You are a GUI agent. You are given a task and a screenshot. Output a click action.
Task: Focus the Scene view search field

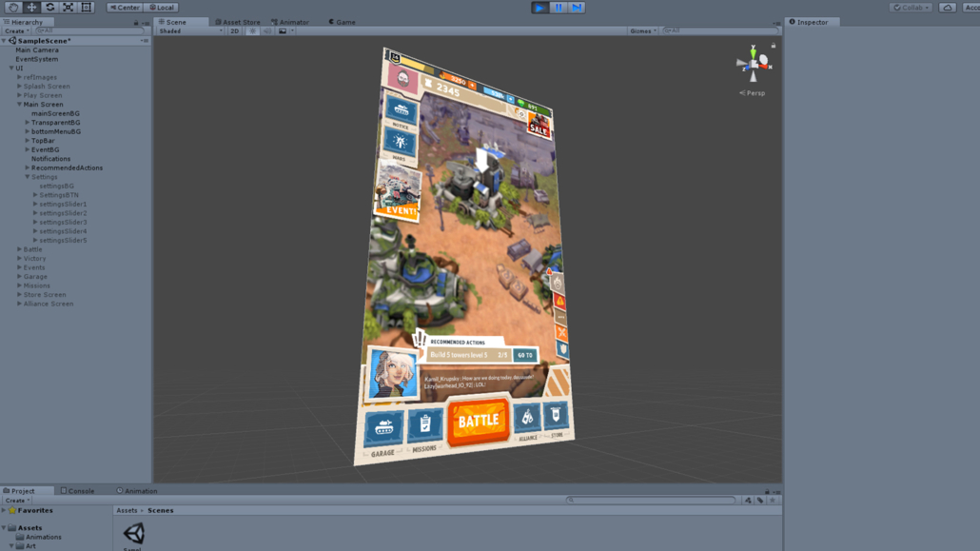pos(720,30)
